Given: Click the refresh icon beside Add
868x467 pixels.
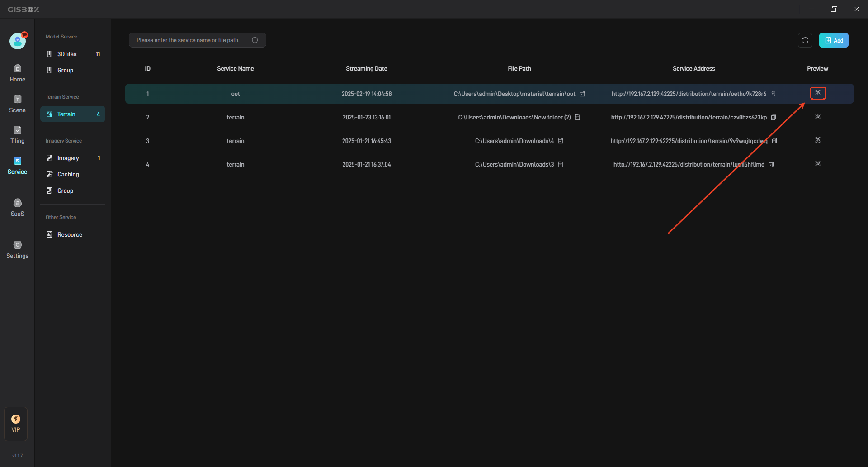Looking at the screenshot, I should 805,40.
